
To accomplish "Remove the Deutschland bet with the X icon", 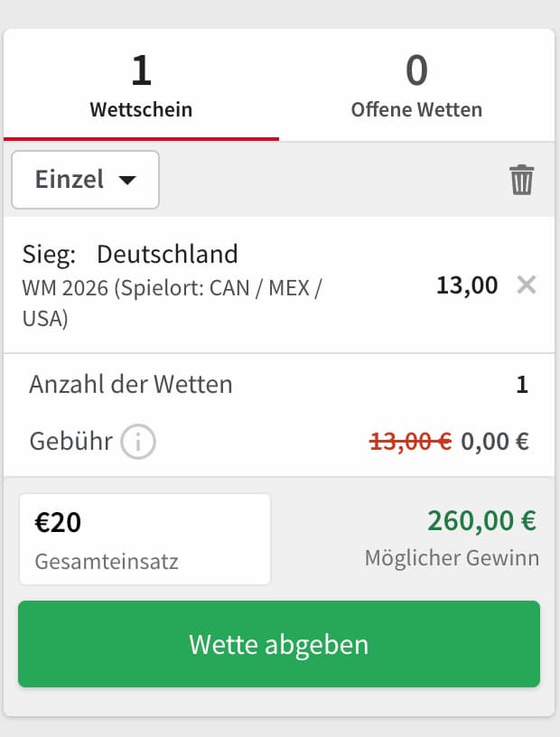I will point(526,285).
